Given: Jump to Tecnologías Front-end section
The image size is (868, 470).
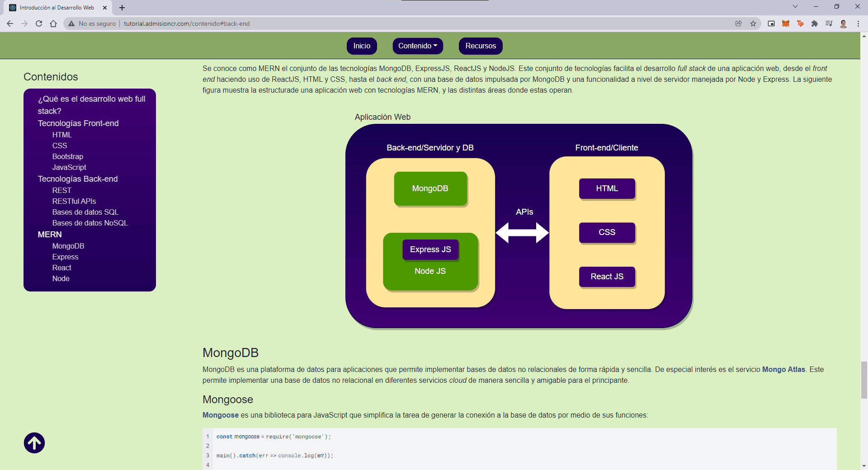Looking at the screenshot, I should coord(78,123).
